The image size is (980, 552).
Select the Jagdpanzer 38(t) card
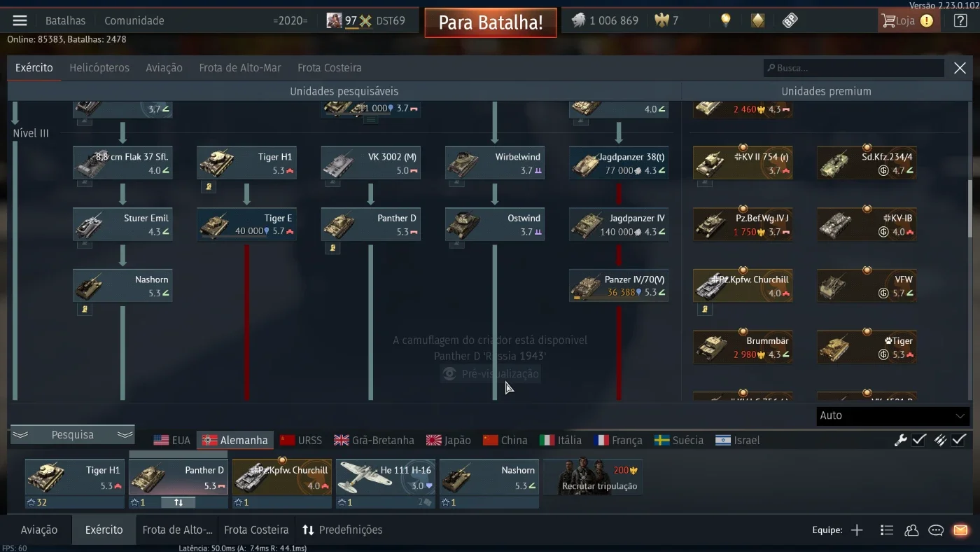619,163
